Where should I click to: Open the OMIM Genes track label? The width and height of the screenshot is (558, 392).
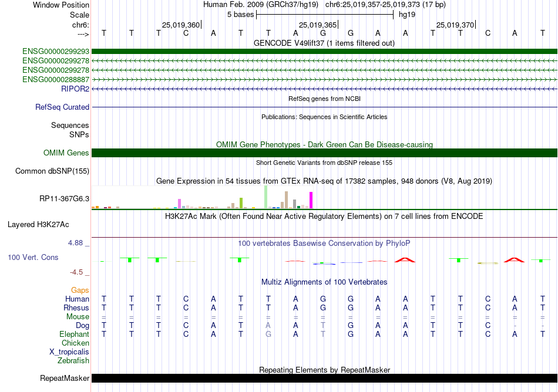tap(66, 153)
